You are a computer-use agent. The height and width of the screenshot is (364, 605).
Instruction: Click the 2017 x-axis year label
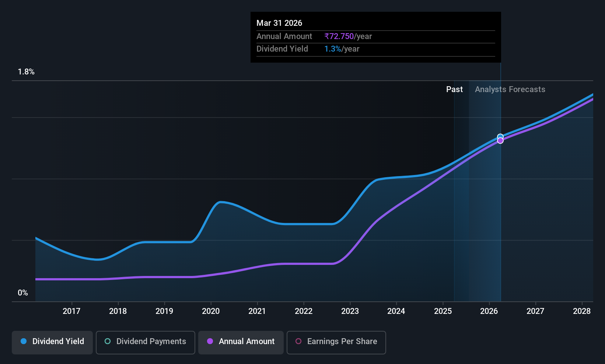pyautogui.click(x=71, y=311)
